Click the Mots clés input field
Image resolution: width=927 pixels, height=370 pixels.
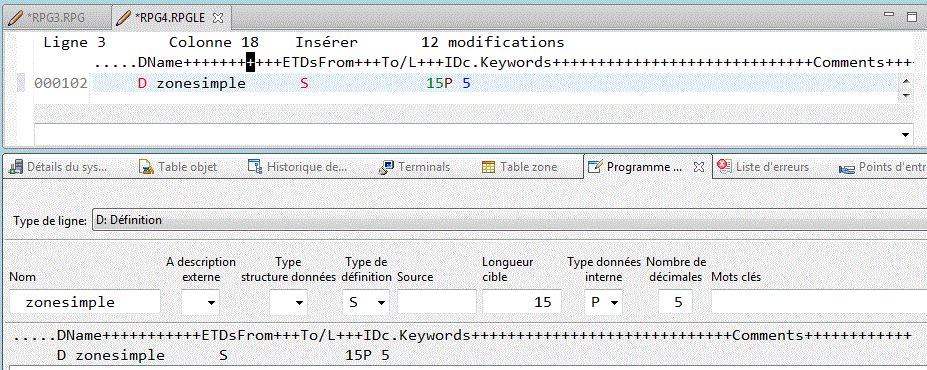(x=819, y=302)
